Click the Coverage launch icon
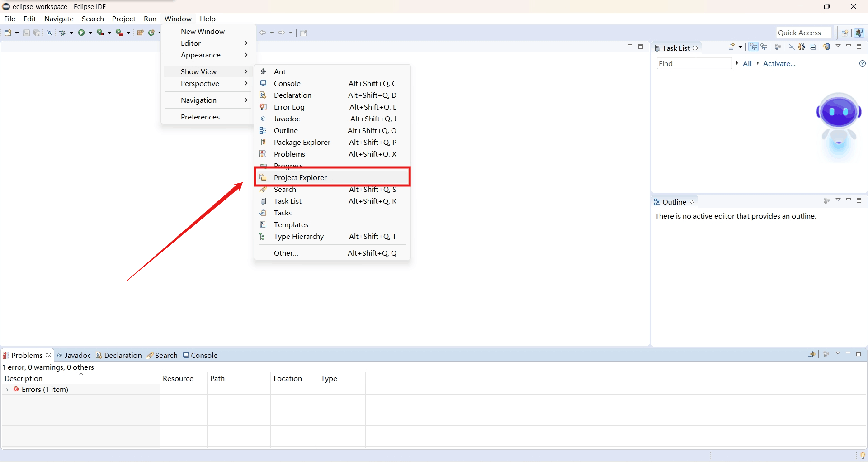Screen dimensions: 868x462 point(100,33)
